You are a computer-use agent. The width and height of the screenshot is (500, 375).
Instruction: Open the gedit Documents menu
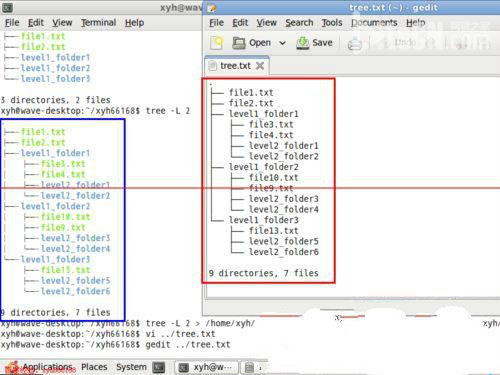(x=374, y=23)
